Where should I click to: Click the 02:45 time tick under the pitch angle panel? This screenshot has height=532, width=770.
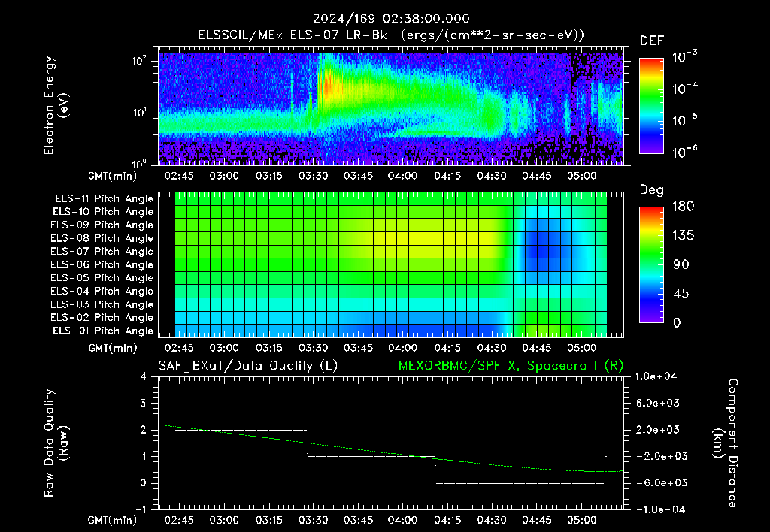[x=179, y=348]
